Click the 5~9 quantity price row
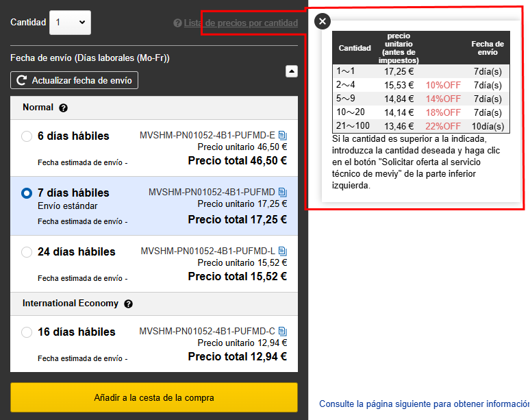Image resolution: width=530 pixels, height=420 pixels. pos(420,99)
